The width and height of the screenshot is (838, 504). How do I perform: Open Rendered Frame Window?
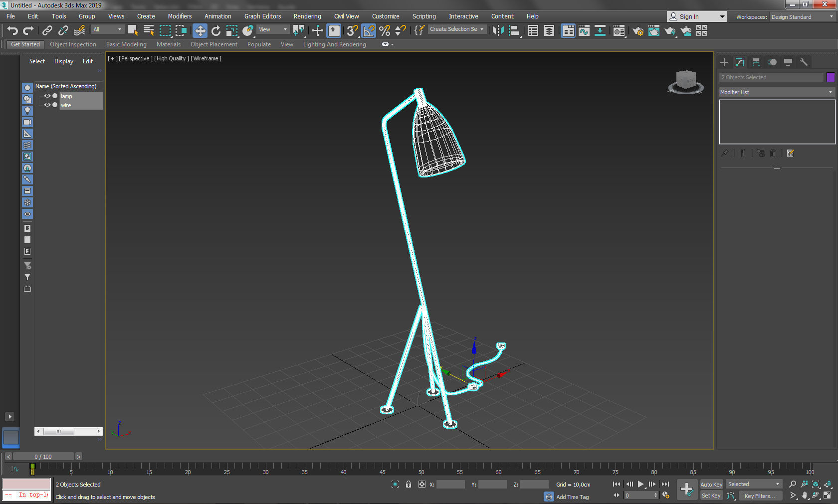pyautogui.click(x=654, y=31)
